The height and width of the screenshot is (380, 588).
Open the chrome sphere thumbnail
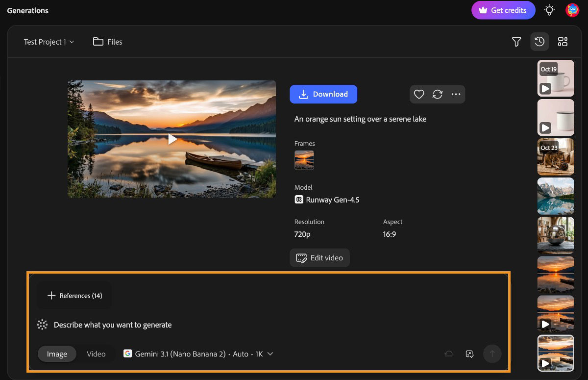click(556, 235)
